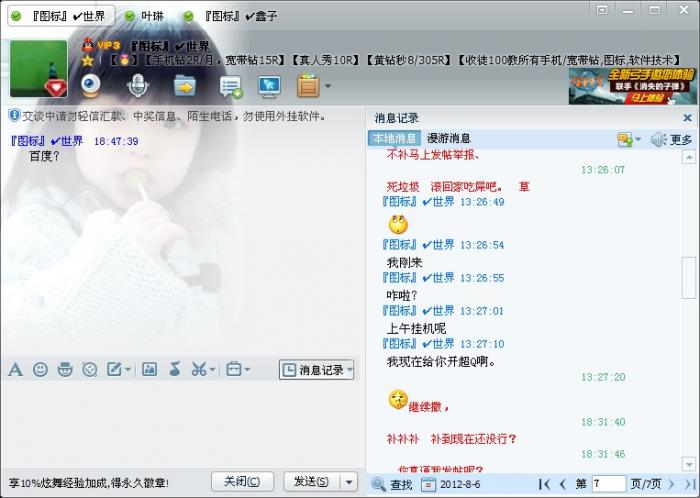Open the briefcase tools icon
This screenshot has width=700, height=498.
click(234, 369)
